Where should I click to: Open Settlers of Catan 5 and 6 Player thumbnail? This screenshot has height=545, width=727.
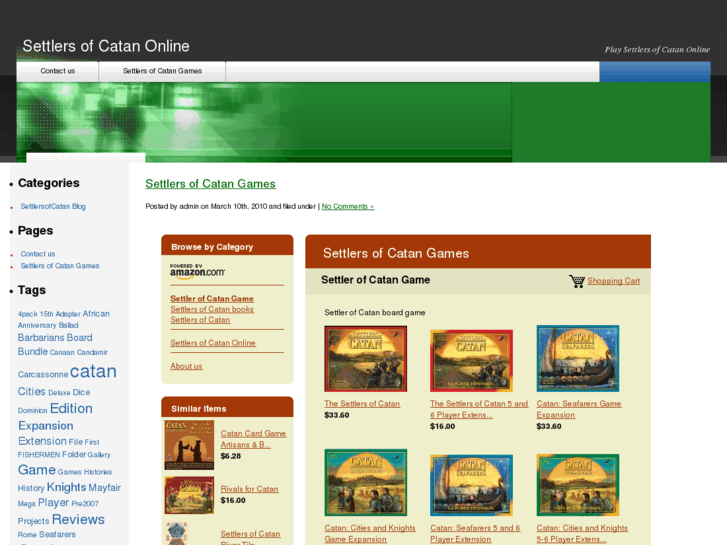pyautogui.click(x=472, y=361)
